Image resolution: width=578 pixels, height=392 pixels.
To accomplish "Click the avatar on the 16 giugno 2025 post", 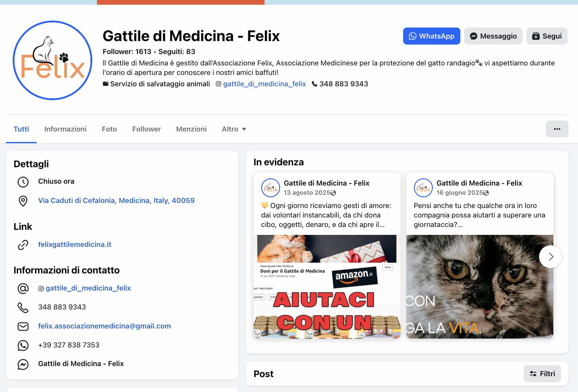I will (423, 188).
